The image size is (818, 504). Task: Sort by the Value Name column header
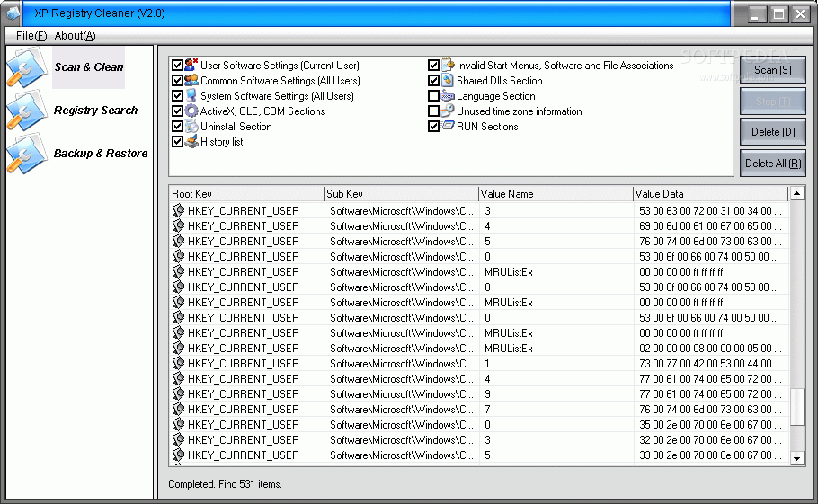pyautogui.click(x=556, y=194)
